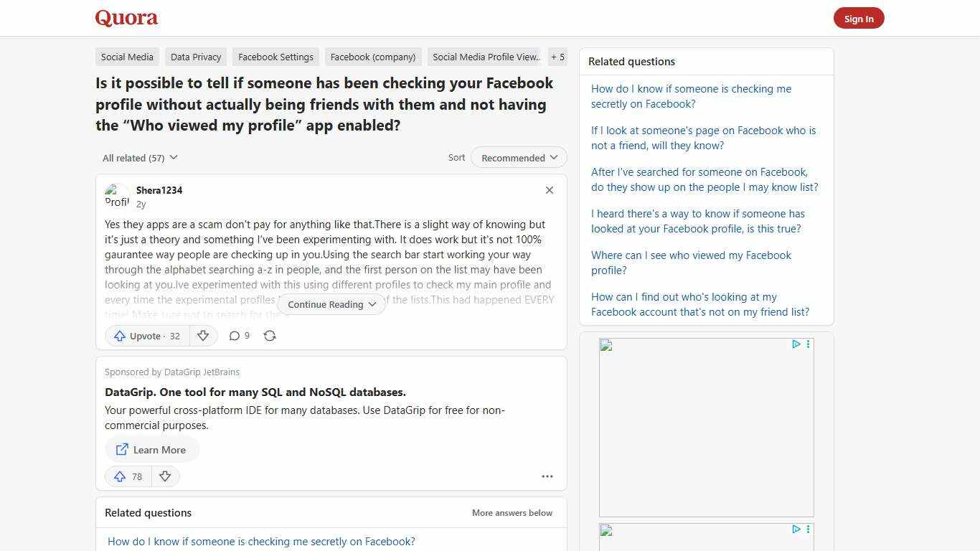Click Learn More on the DataGrip ad
Viewport: 980px width, 551px height.
coord(152,450)
